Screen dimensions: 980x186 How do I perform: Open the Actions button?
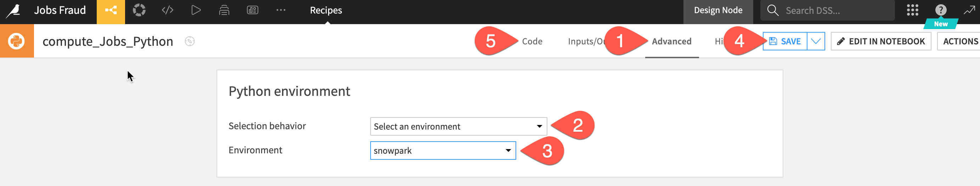pyautogui.click(x=960, y=41)
